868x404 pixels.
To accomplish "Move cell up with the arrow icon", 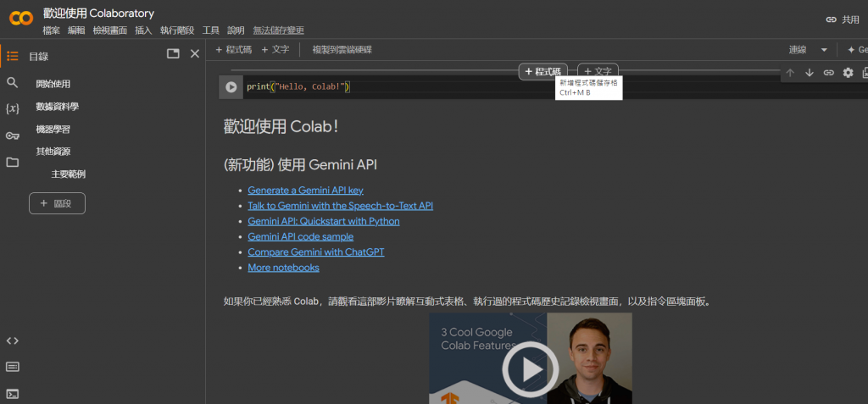I will pos(791,73).
